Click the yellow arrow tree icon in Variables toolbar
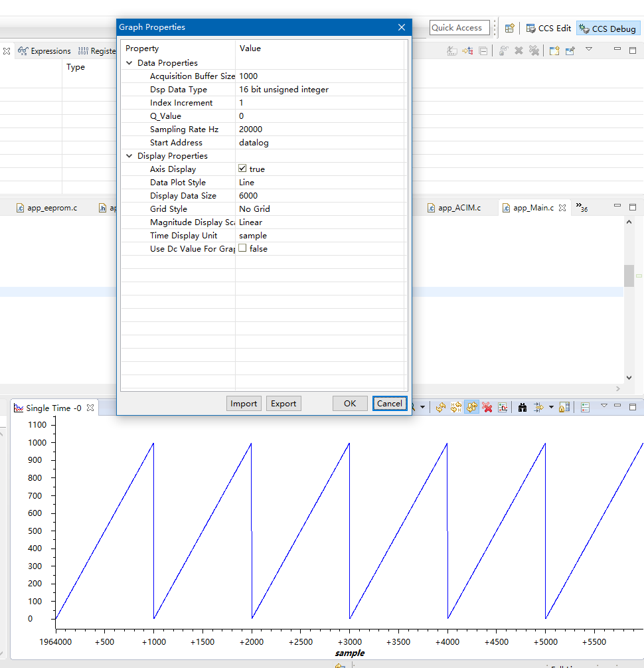Screen dimensions: 644x668 467,50
